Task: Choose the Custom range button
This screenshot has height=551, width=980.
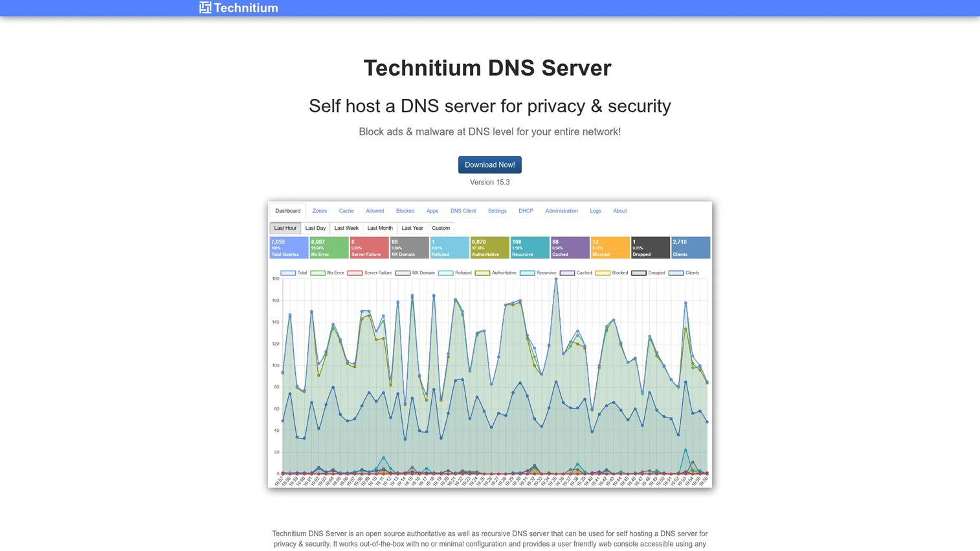Action: [441, 228]
